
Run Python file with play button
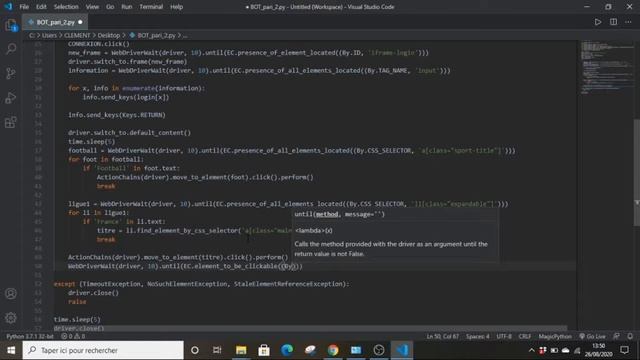598,22
